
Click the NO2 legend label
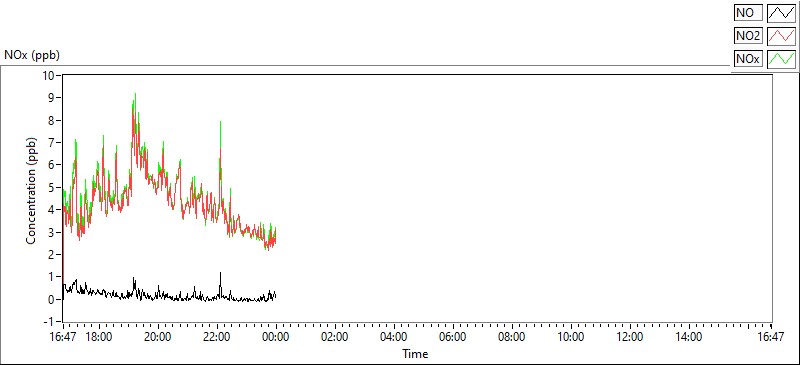coord(748,36)
